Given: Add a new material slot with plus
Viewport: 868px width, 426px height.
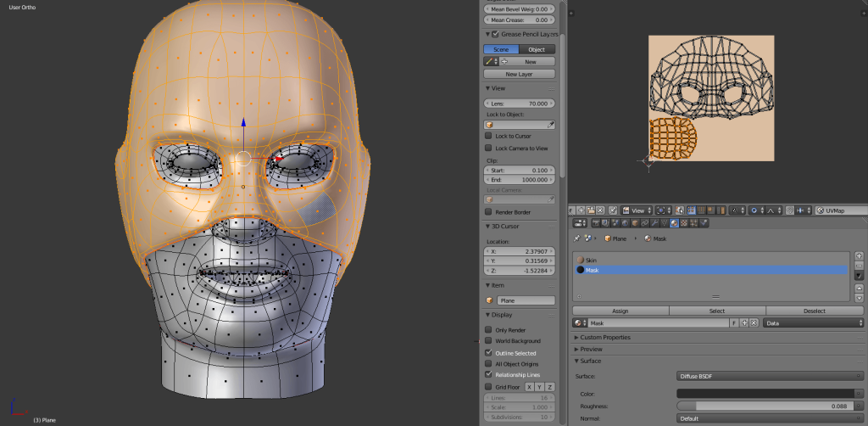Looking at the screenshot, I should [x=859, y=255].
